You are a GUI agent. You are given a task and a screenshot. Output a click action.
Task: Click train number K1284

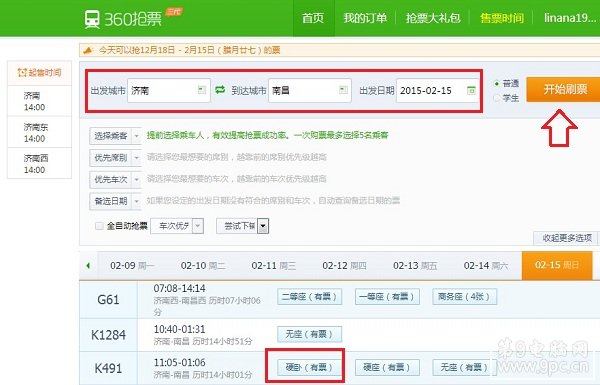click(108, 335)
